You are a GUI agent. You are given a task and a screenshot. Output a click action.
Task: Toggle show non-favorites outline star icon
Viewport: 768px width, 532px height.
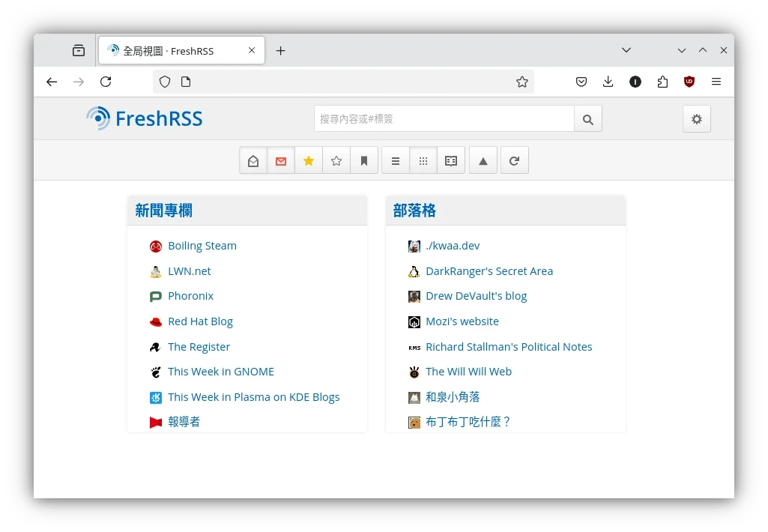coord(336,160)
